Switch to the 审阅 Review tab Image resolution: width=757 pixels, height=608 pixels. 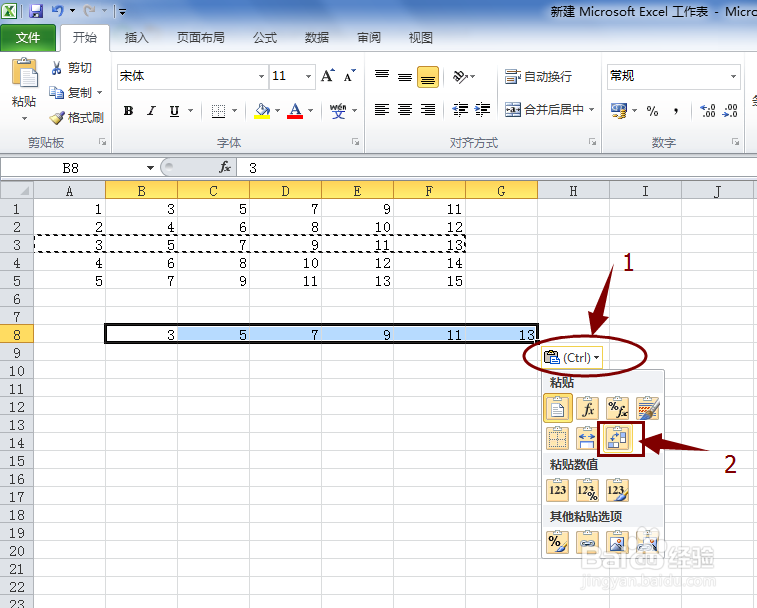click(x=369, y=38)
